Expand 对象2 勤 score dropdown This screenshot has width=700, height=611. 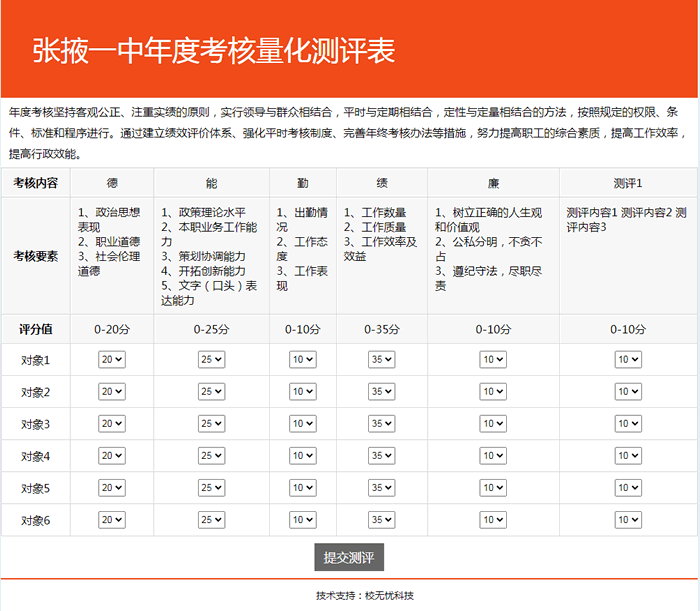click(302, 392)
